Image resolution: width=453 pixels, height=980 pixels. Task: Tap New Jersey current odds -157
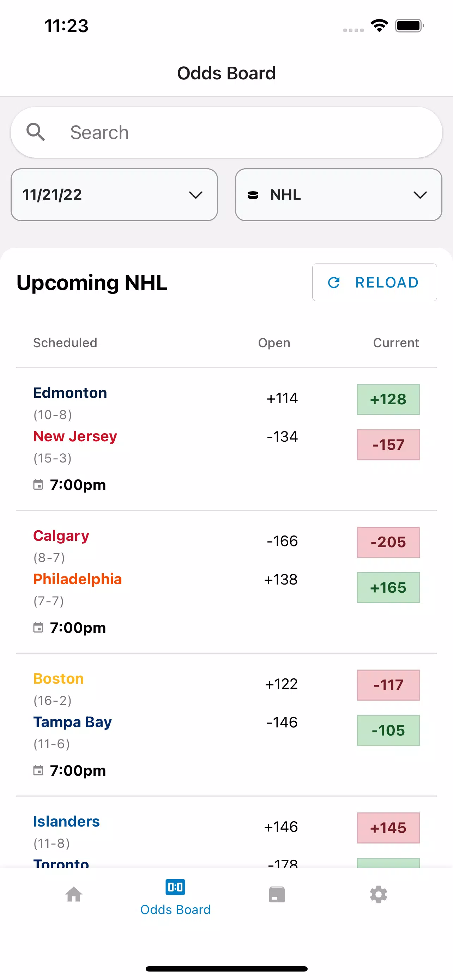[388, 445]
